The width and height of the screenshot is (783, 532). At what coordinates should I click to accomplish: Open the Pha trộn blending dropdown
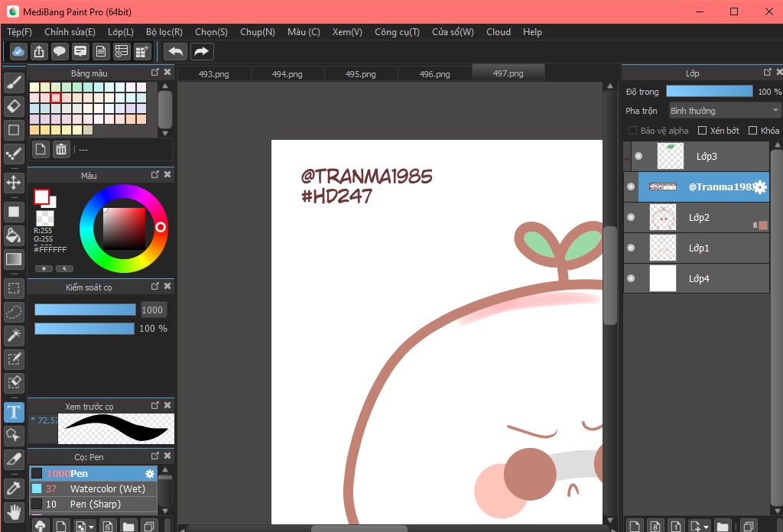tap(724, 110)
